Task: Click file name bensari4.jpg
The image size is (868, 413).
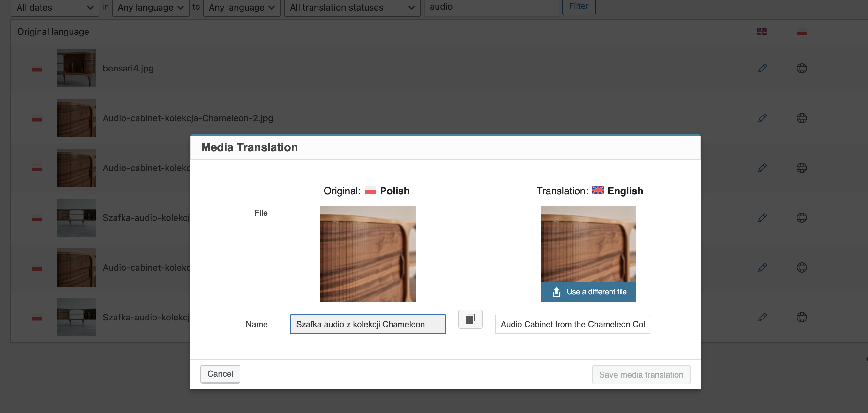Action: tap(128, 68)
